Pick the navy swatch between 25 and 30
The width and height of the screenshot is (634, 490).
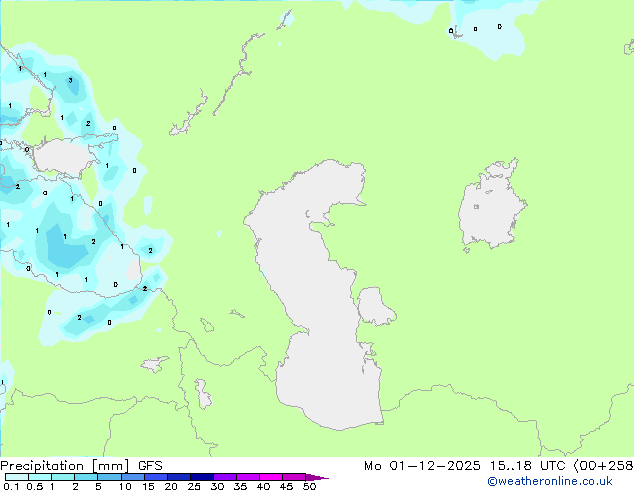click(x=201, y=477)
